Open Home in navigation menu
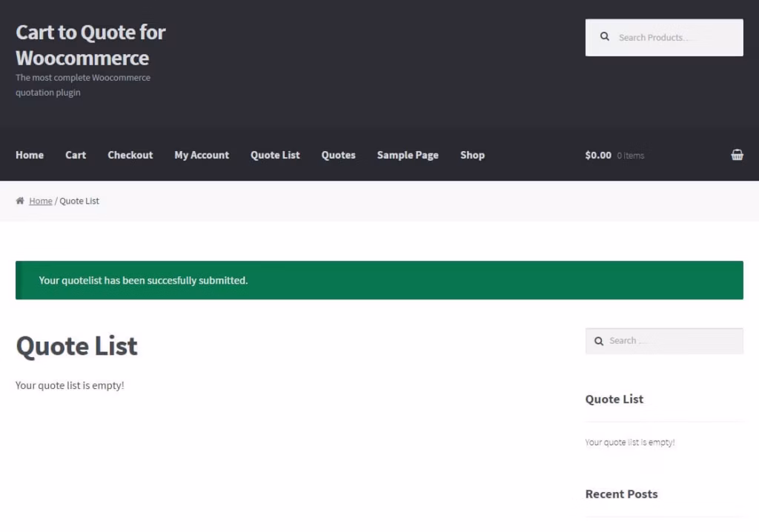759x532 pixels. point(30,155)
